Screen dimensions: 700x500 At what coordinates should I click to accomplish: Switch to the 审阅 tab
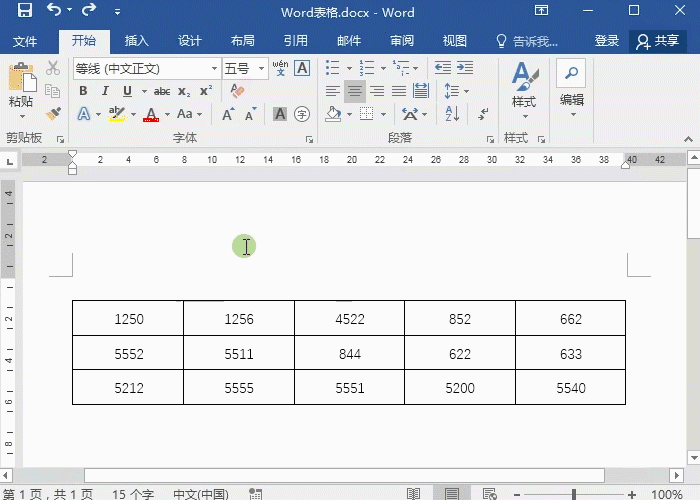point(402,41)
